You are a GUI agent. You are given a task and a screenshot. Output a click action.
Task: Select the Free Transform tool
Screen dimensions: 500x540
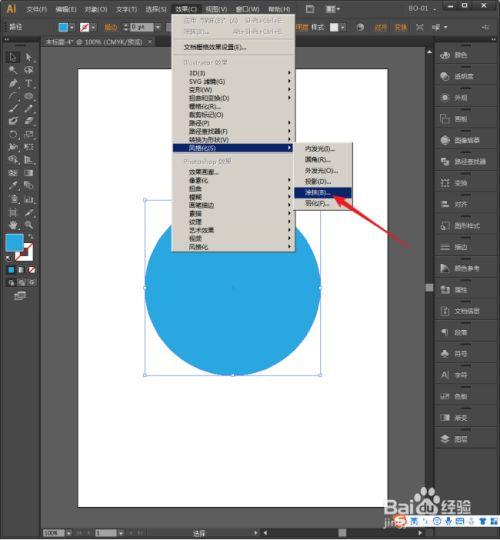tap(29, 147)
